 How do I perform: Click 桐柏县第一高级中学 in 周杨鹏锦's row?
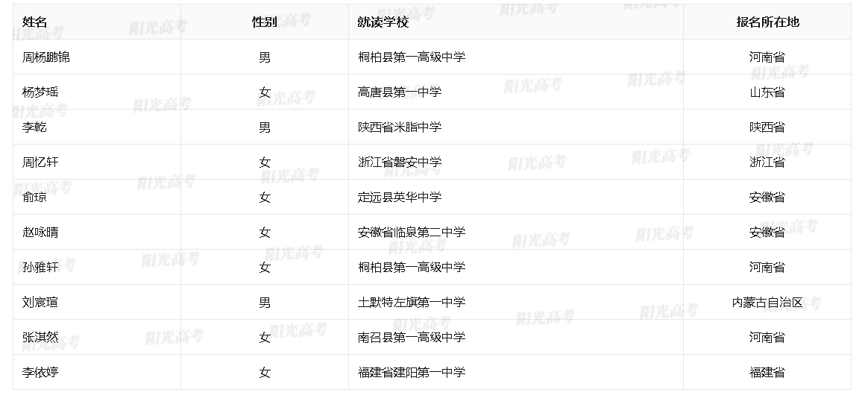click(412, 57)
